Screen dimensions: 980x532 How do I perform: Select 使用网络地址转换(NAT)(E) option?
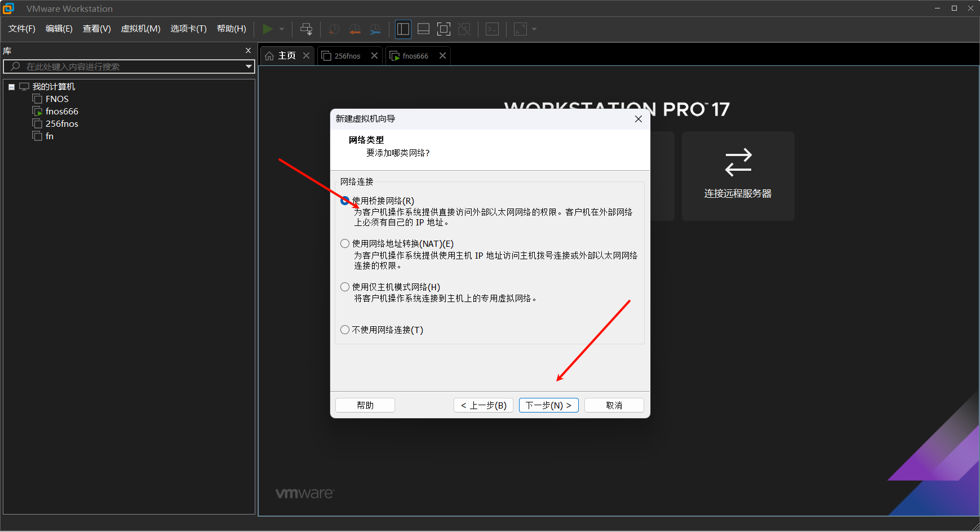(x=345, y=243)
